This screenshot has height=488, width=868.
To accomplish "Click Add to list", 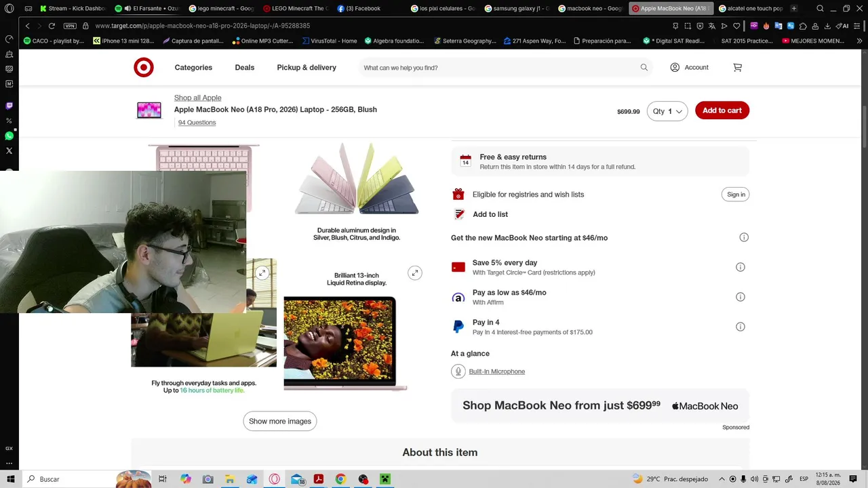I will point(490,214).
